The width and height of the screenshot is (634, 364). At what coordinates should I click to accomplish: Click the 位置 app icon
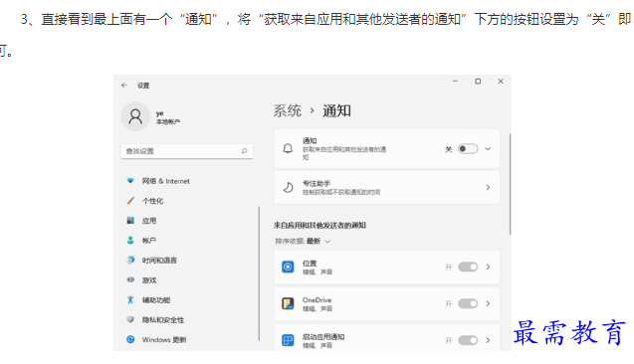pos(288,268)
